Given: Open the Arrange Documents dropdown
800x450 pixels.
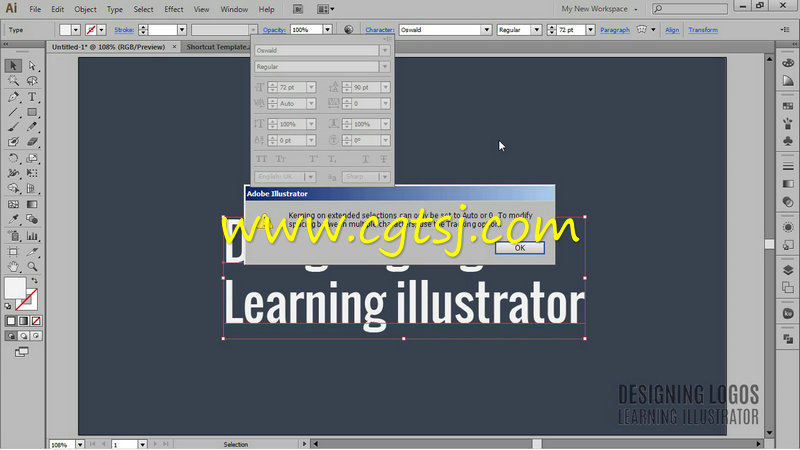Looking at the screenshot, I should [x=326, y=9].
